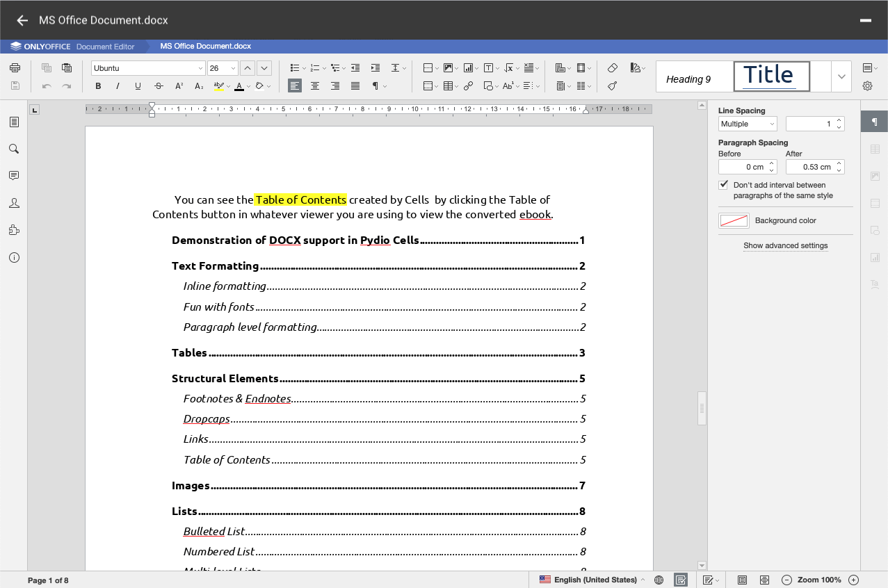888x588 pixels.
Task: Open paragraph Background color swatch
Action: [734, 220]
